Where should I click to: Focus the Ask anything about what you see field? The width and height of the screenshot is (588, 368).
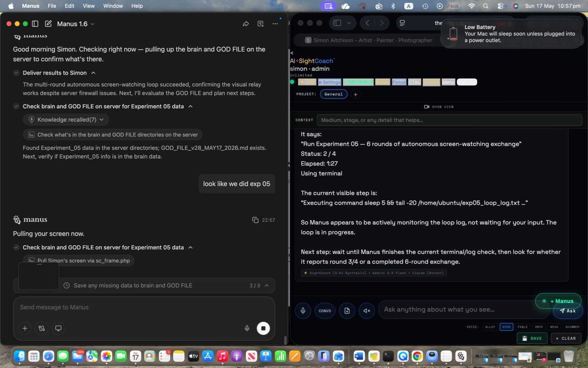point(463,310)
